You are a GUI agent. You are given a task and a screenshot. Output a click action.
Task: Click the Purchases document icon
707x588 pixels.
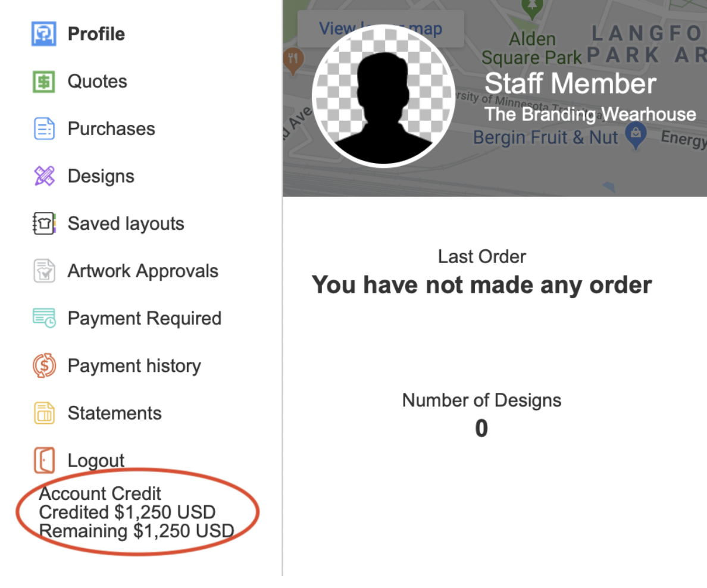tap(43, 129)
